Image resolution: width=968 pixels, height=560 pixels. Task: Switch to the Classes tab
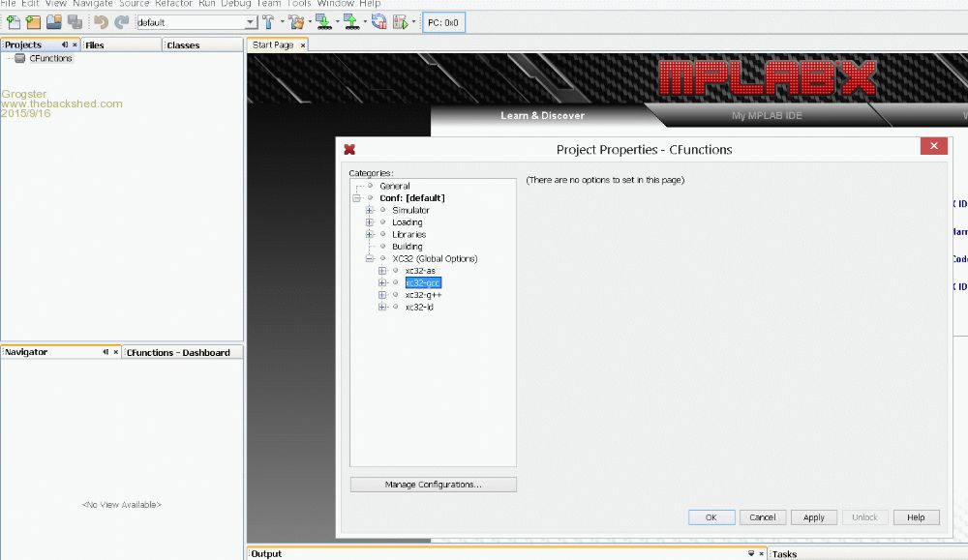click(x=183, y=44)
